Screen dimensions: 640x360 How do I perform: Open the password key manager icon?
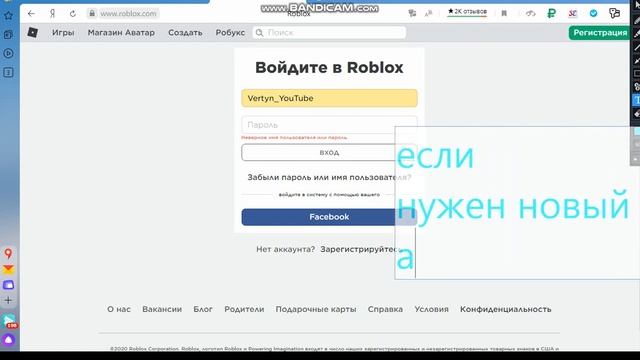click(614, 13)
